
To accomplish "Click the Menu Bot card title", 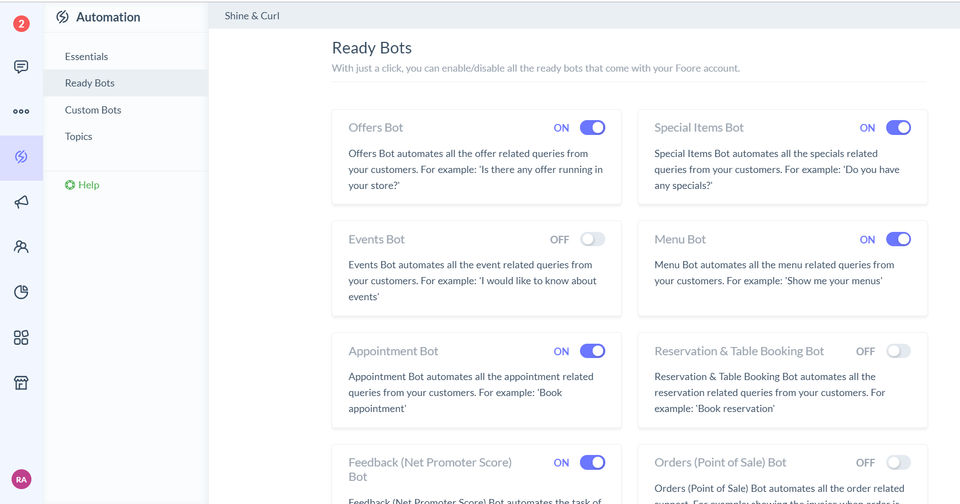I will [x=680, y=239].
